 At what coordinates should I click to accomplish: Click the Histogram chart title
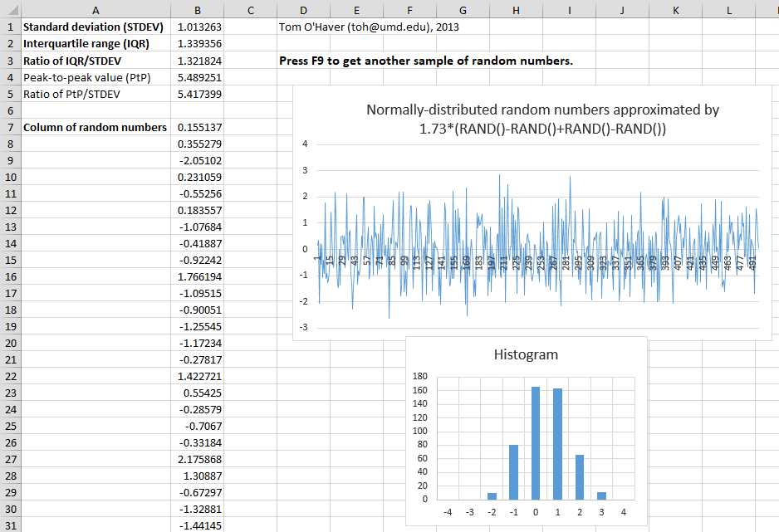pyautogui.click(x=526, y=354)
